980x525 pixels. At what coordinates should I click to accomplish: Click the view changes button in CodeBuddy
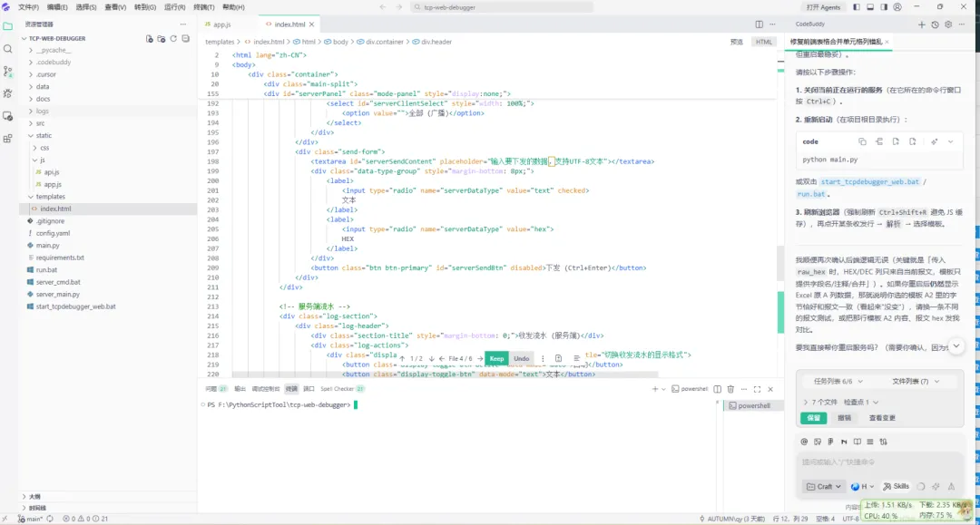click(x=882, y=418)
